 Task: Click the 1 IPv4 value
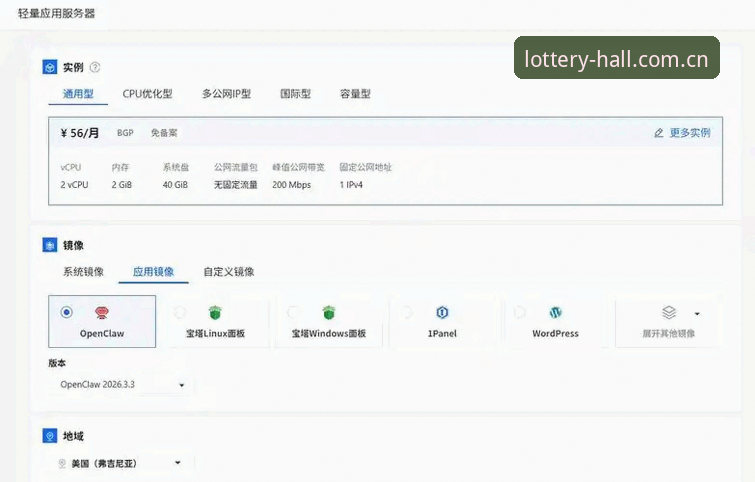click(x=351, y=185)
